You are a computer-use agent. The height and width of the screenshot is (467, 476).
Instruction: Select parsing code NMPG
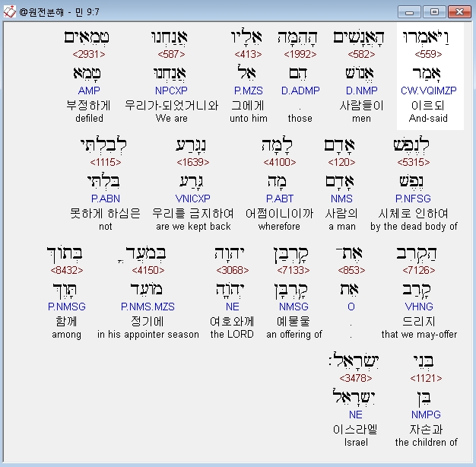(426, 415)
